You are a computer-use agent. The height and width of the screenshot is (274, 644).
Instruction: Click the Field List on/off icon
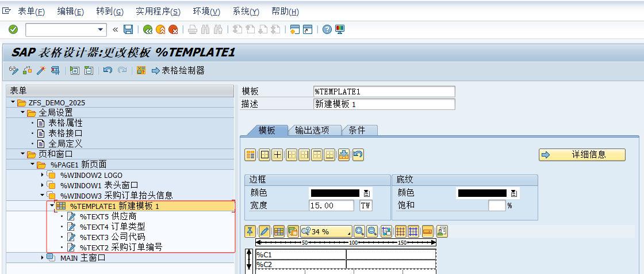tap(141, 70)
